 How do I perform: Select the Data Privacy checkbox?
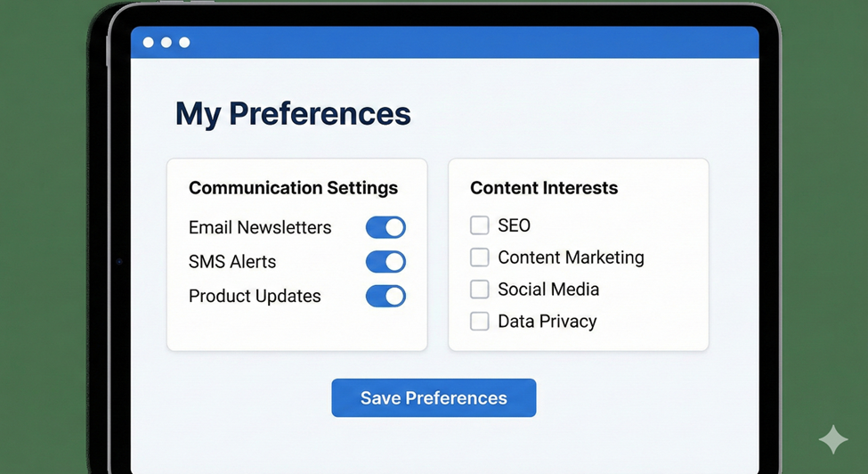click(480, 322)
